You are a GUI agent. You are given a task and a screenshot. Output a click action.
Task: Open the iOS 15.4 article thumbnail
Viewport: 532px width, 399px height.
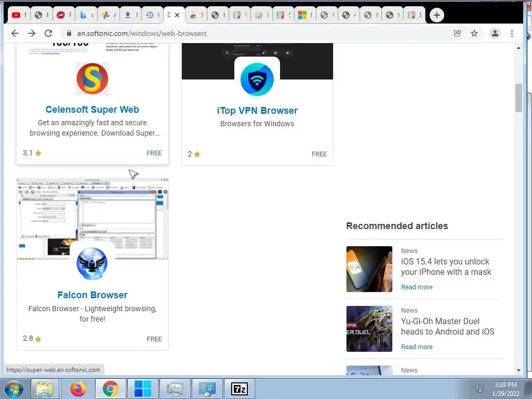[x=369, y=269]
